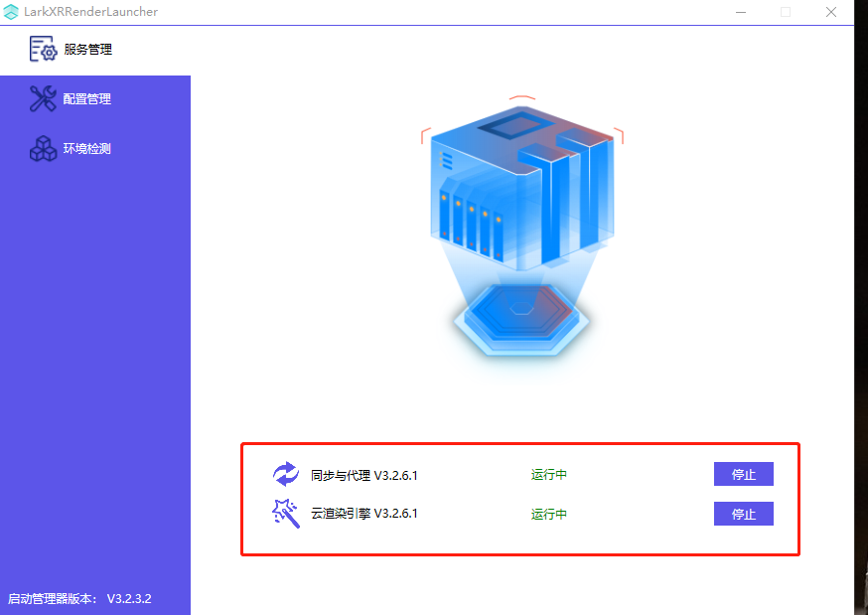Select the 云渲染引擎 V3.2.6.1 label
The height and width of the screenshot is (615, 868).
(363, 514)
